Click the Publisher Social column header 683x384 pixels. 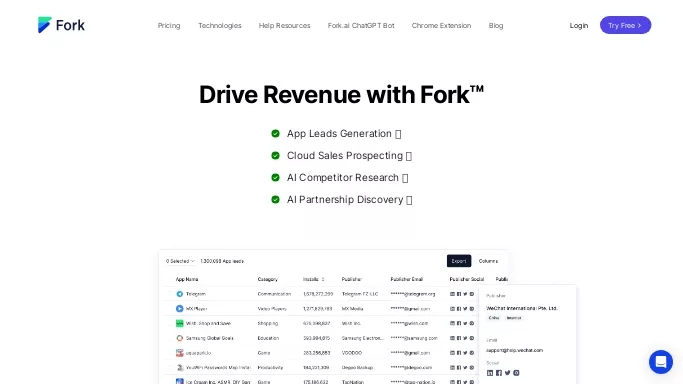(x=467, y=280)
